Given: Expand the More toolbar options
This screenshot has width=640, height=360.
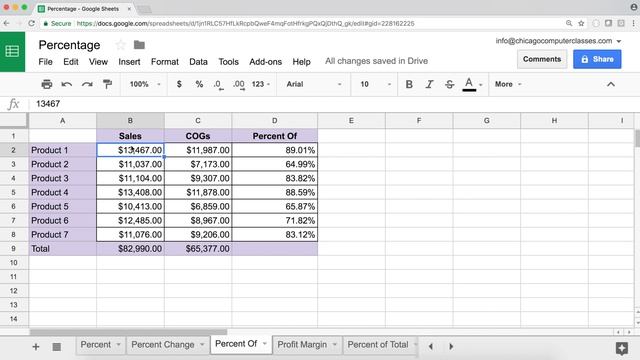Looking at the screenshot, I should click(508, 84).
